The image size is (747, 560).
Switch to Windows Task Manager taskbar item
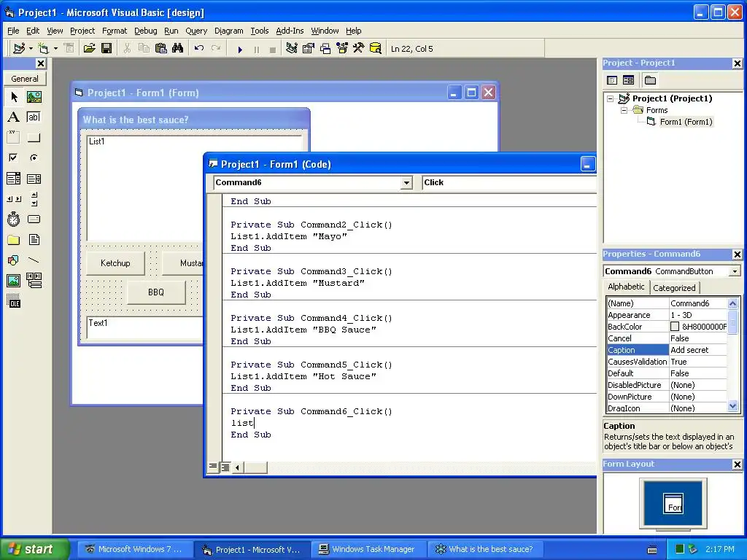368,550
